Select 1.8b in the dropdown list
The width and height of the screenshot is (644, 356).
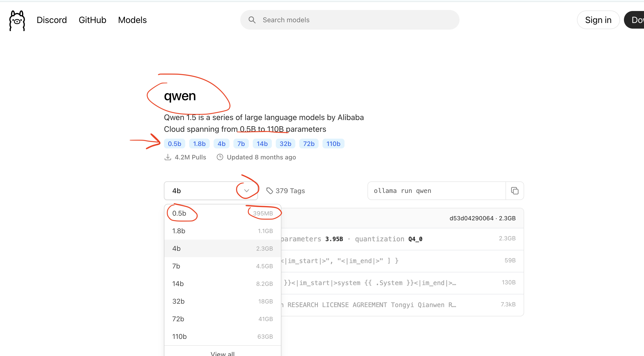222,231
